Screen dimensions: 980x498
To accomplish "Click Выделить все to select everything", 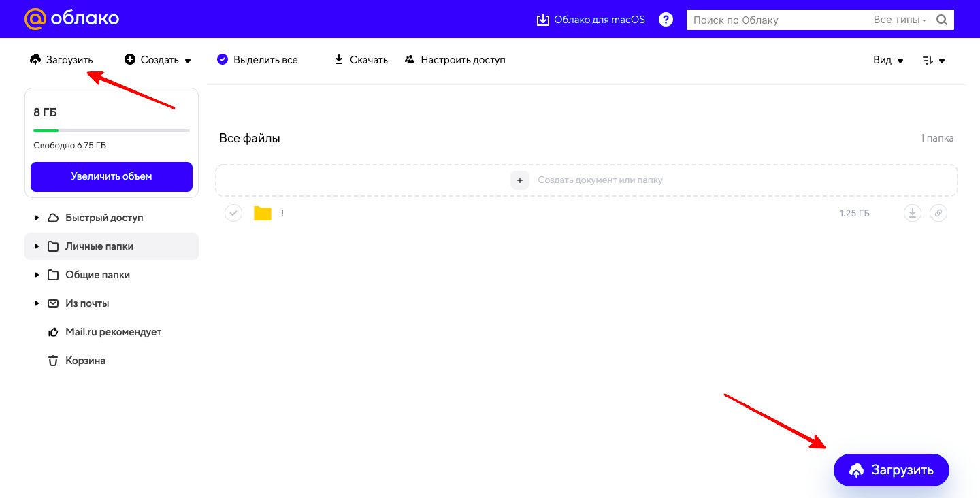I will [x=257, y=60].
